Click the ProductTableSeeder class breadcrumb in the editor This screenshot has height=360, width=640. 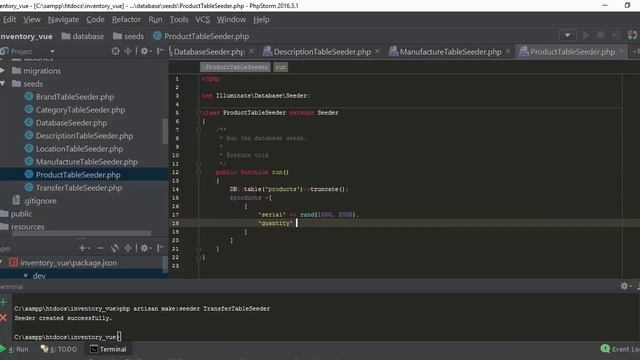[235, 67]
